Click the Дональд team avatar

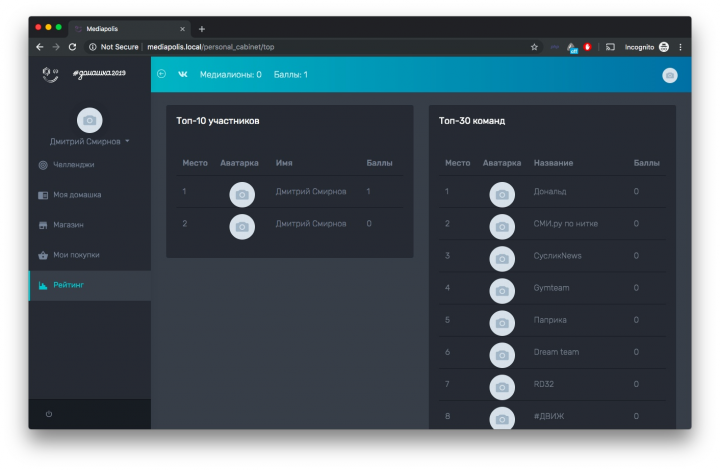(502, 195)
